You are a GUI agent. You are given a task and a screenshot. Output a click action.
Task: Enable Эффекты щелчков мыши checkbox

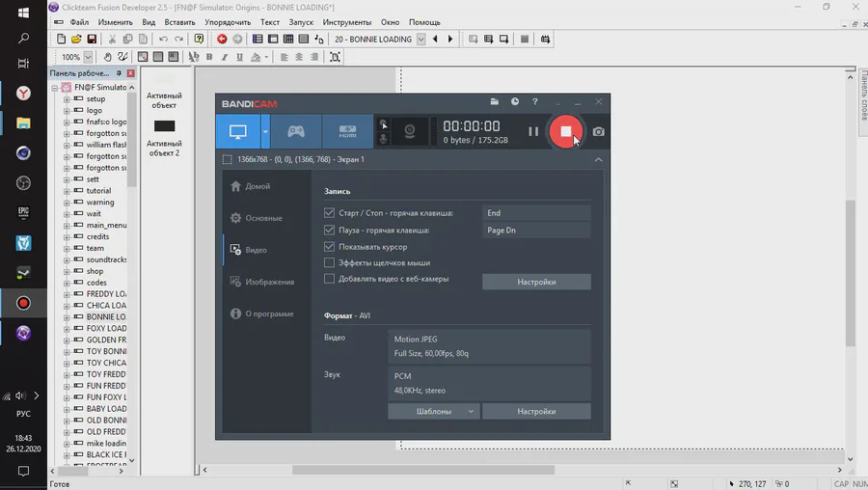coord(330,262)
